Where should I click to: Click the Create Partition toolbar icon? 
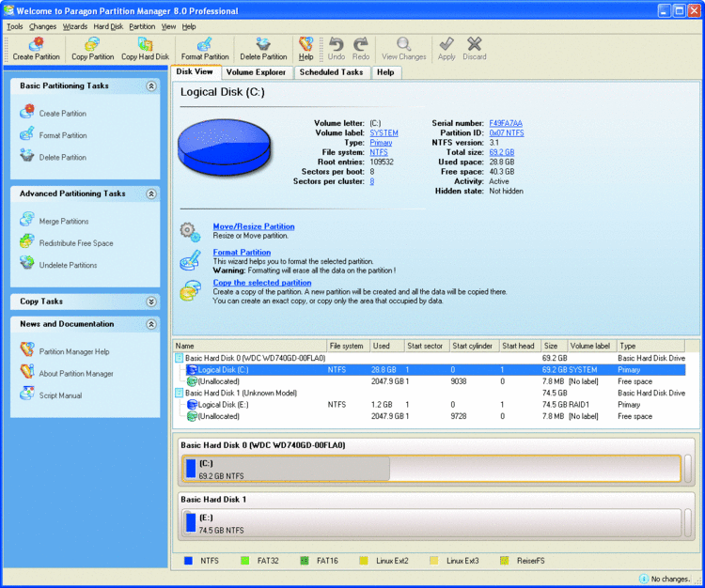[x=36, y=44]
